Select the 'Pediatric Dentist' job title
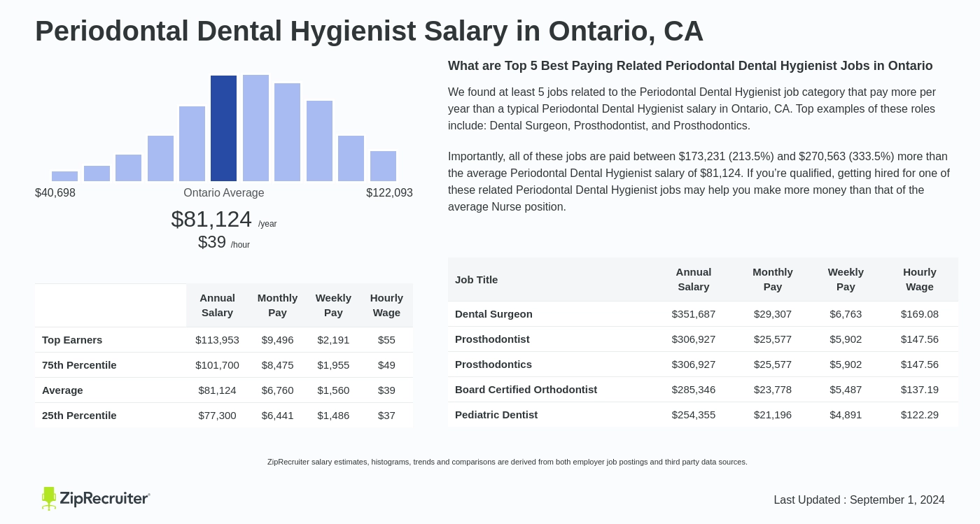The image size is (980, 524). [x=496, y=415]
